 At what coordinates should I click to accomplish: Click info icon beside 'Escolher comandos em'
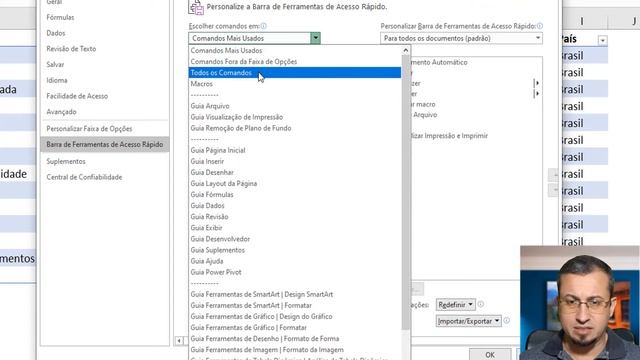click(264, 26)
